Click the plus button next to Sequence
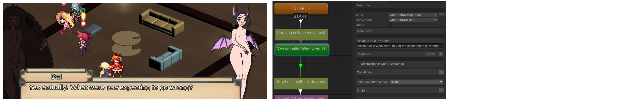 pos(441,54)
